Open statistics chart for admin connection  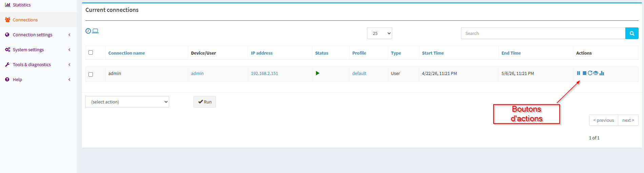coord(602,73)
